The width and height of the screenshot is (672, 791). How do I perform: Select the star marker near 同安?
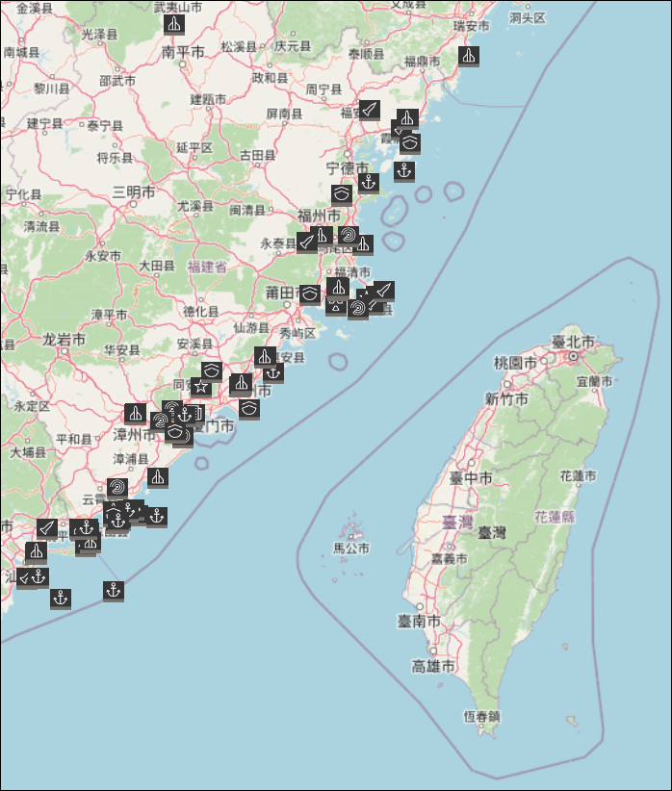[200, 387]
